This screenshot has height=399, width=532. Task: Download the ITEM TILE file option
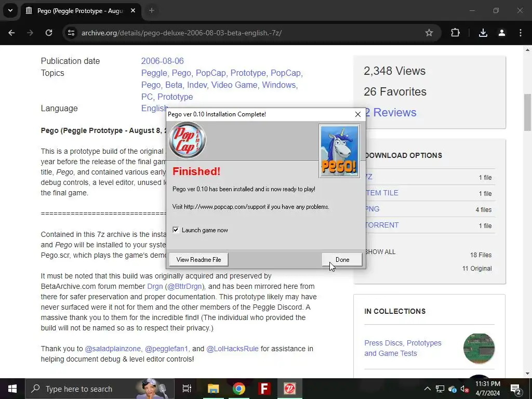(x=382, y=193)
